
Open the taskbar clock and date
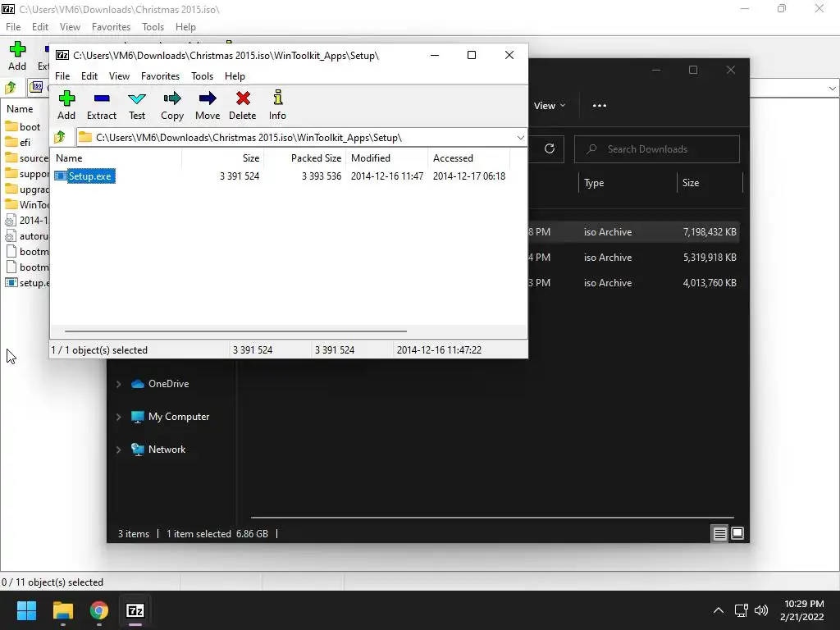click(x=802, y=610)
